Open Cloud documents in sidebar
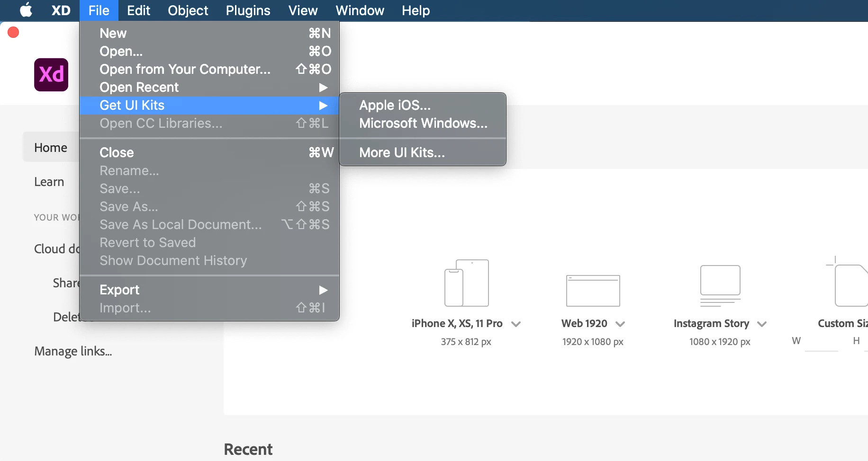 [57, 248]
